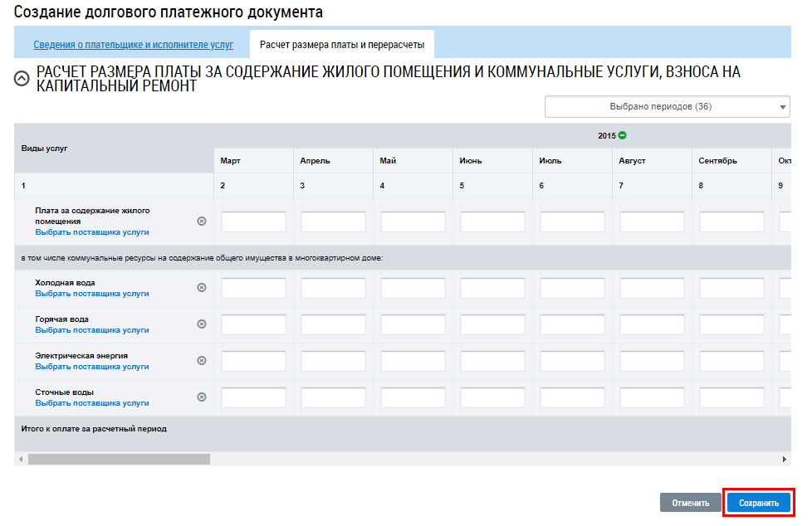The width and height of the screenshot is (812, 526).
Task: Click the arrow of the periods combo box
Action: pyautogui.click(x=782, y=107)
